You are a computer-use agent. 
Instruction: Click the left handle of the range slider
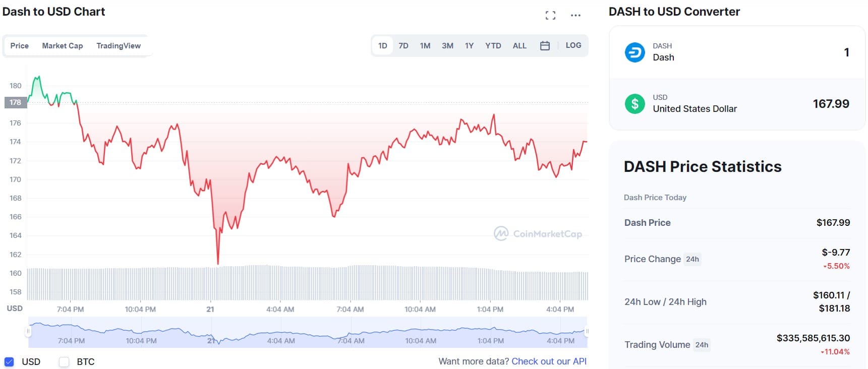[28, 331]
